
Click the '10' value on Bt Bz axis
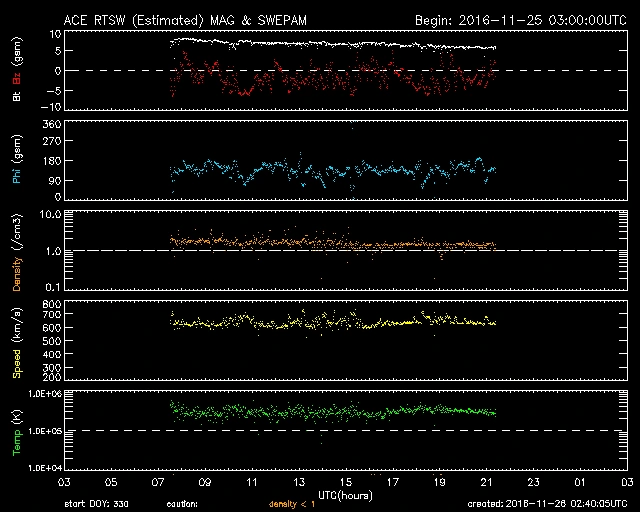pyautogui.click(x=55, y=34)
